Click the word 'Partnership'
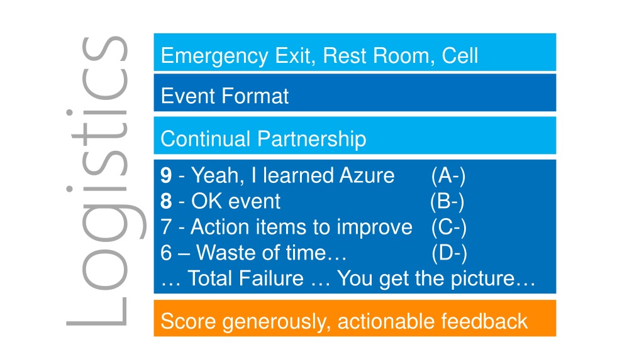Viewport: 644px width, 362px height. tap(312, 139)
